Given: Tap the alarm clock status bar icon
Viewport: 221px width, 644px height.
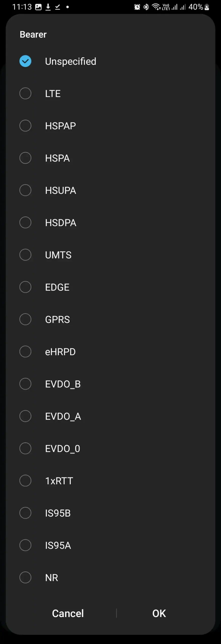Looking at the screenshot, I should point(137,7).
